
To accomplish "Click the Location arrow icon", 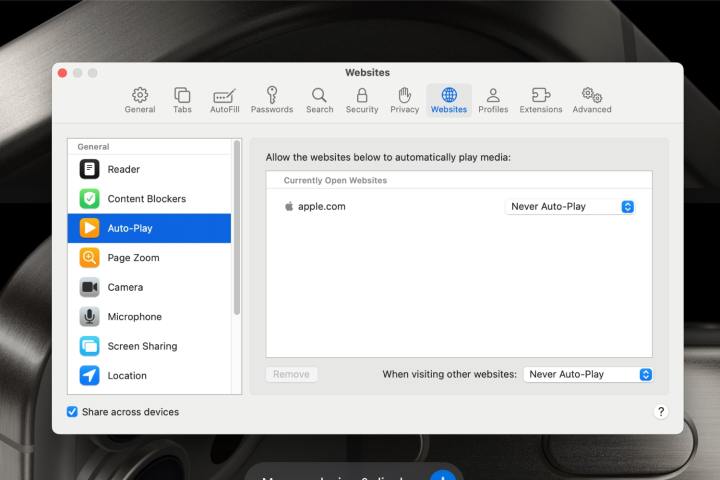I will click(x=89, y=375).
